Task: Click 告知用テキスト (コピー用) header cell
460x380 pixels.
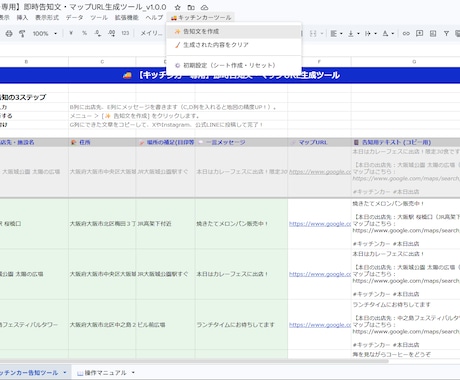Action: (x=406, y=142)
